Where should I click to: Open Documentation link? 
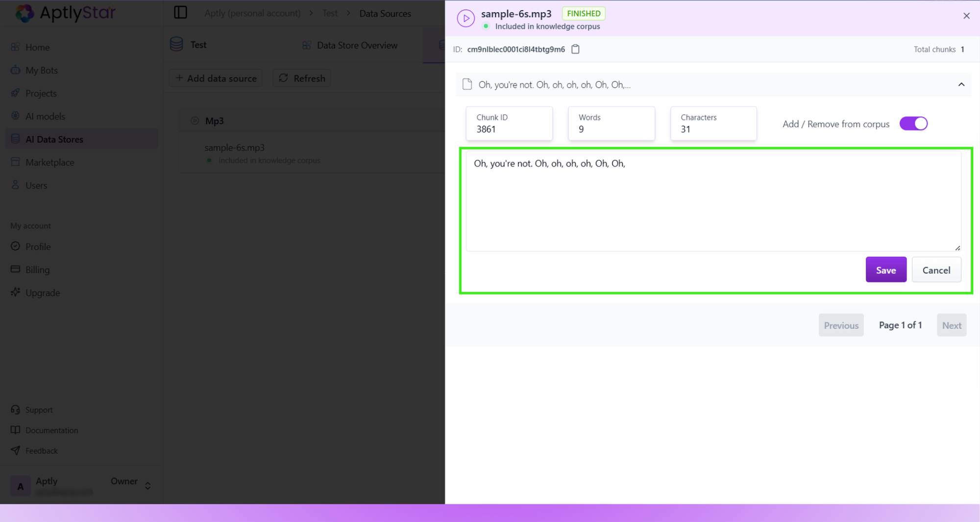(51, 430)
